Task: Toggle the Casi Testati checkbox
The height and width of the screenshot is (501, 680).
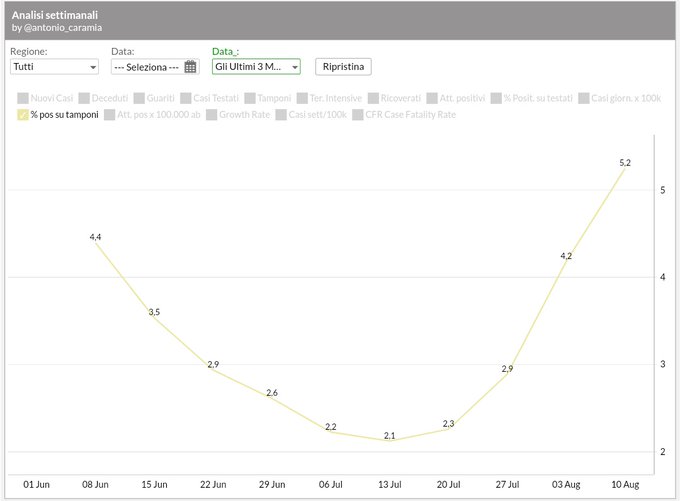Action: tap(186, 98)
